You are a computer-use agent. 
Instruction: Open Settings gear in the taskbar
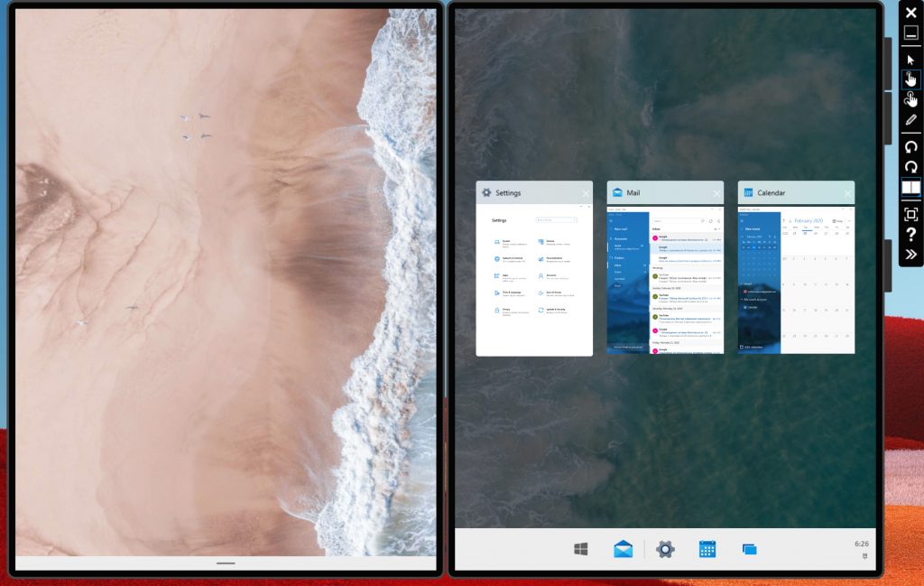pos(665,549)
